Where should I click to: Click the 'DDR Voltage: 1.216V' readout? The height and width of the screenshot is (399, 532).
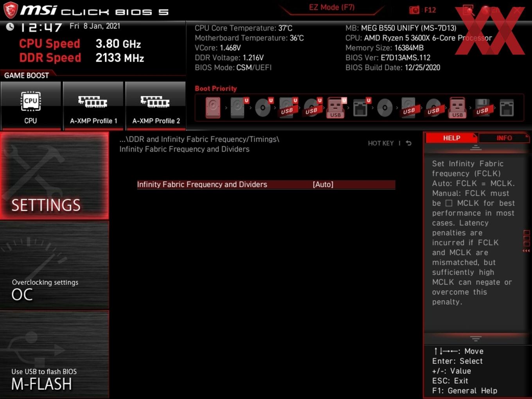229,58
